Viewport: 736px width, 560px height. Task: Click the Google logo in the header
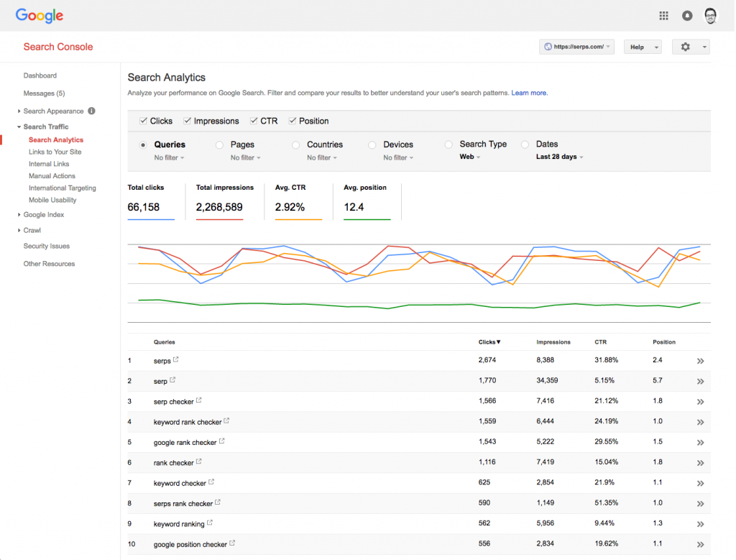[39, 15]
